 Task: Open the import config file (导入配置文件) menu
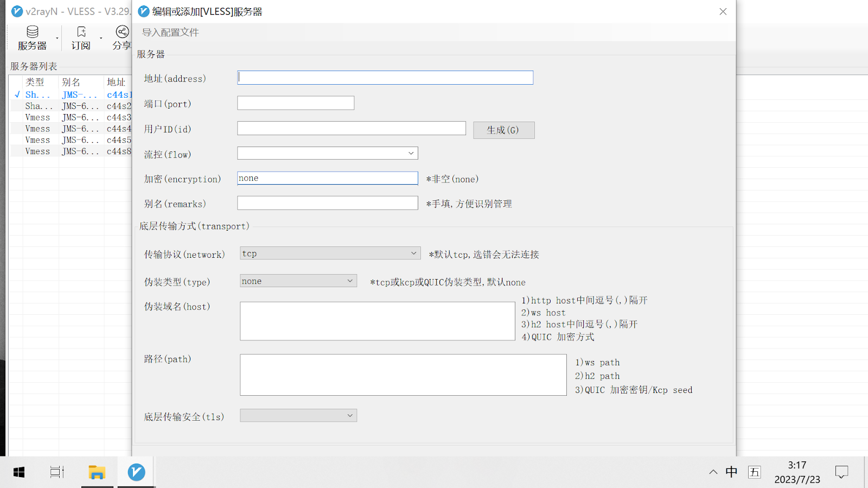170,33
